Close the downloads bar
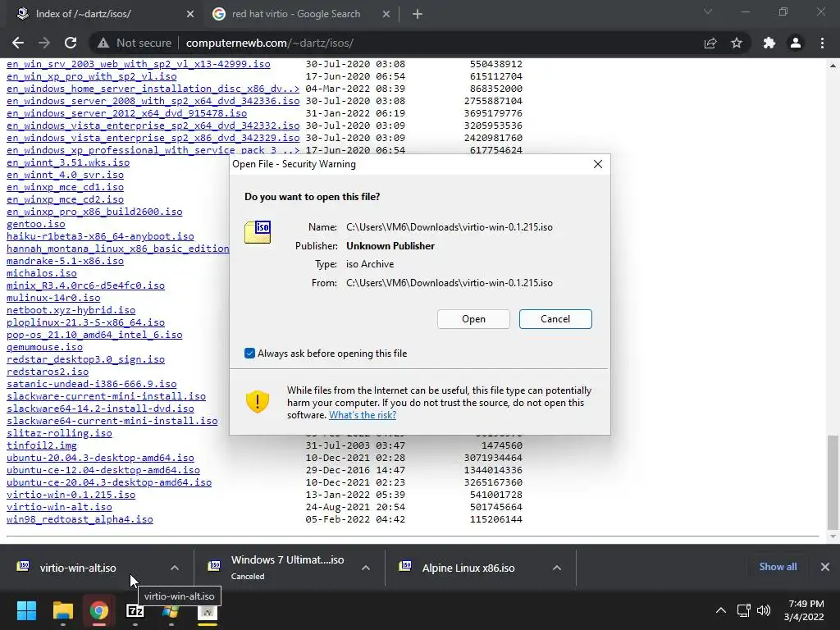The height and width of the screenshot is (630, 840). [x=825, y=567]
